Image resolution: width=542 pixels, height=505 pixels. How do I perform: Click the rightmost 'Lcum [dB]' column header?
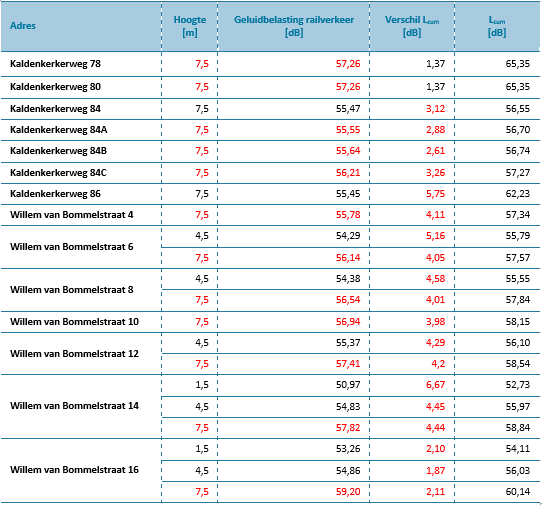point(497,26)
